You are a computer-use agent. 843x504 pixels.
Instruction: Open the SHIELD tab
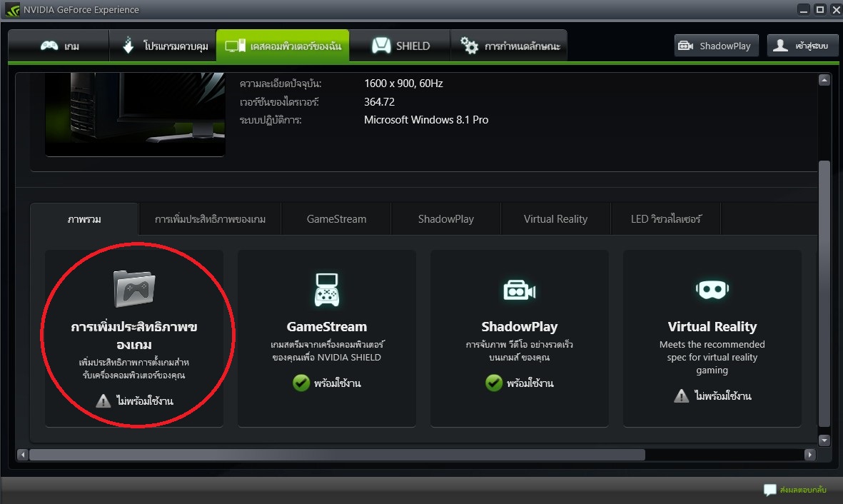(400, 46)
